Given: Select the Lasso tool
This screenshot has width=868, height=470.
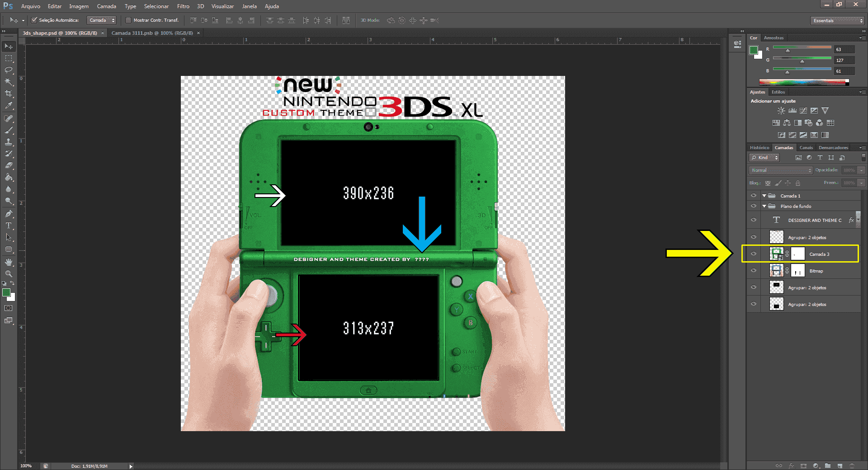Looking at the screenshot, I should (x=9, y=70).
